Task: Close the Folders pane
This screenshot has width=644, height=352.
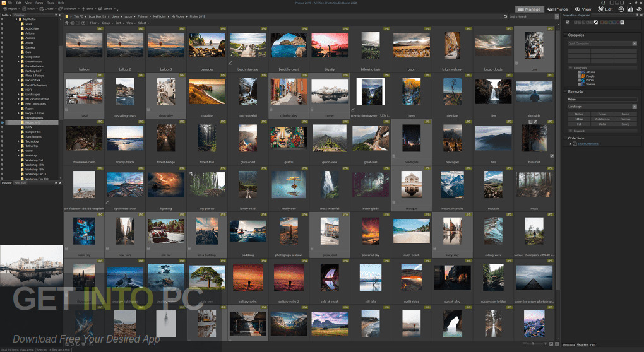Action: 60,15
